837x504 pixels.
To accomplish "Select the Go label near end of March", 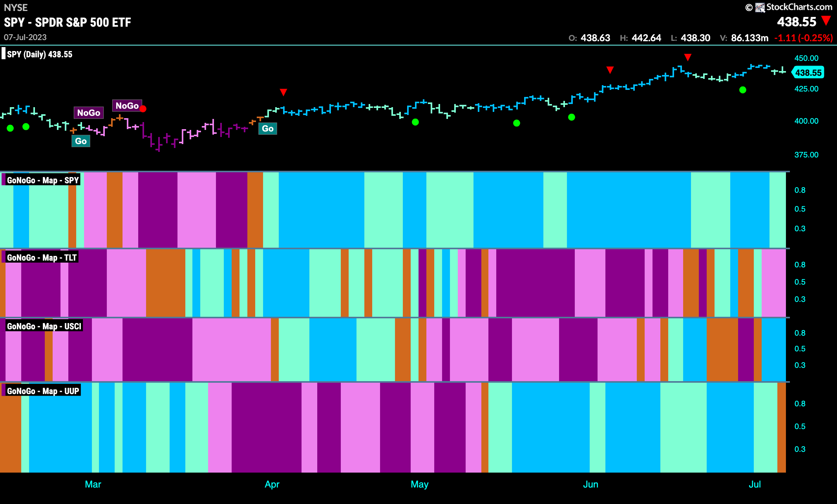I will (268, 128).
